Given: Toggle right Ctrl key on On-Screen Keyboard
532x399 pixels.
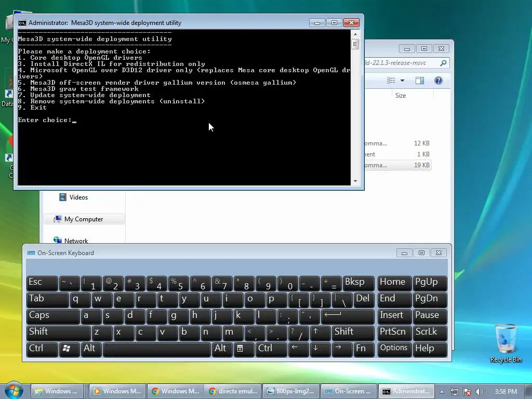Looking at the screenshot, I should 271,350.
